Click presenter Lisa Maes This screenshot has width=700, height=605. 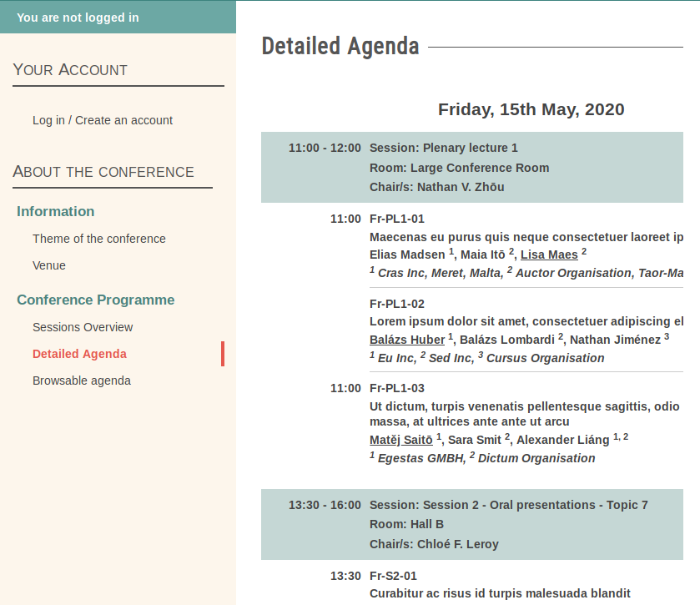(x=549, y=255)
